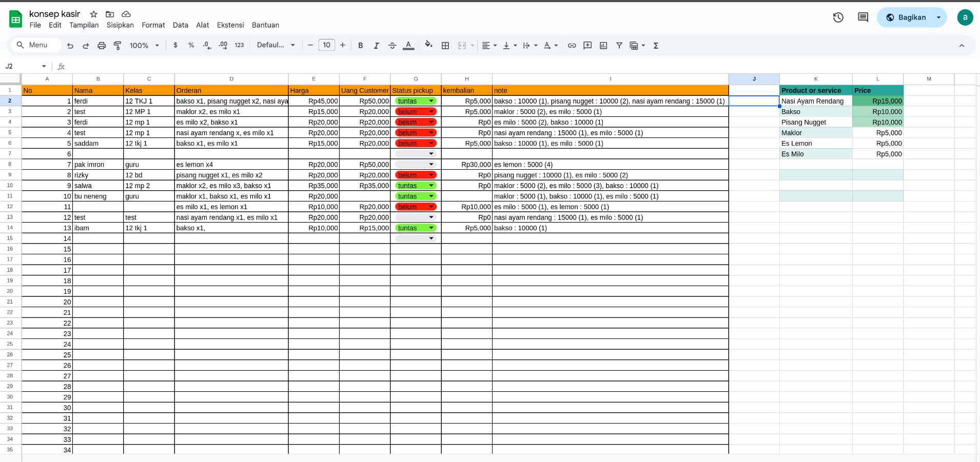Open the Tampilan menu

(x=84, y=25)
